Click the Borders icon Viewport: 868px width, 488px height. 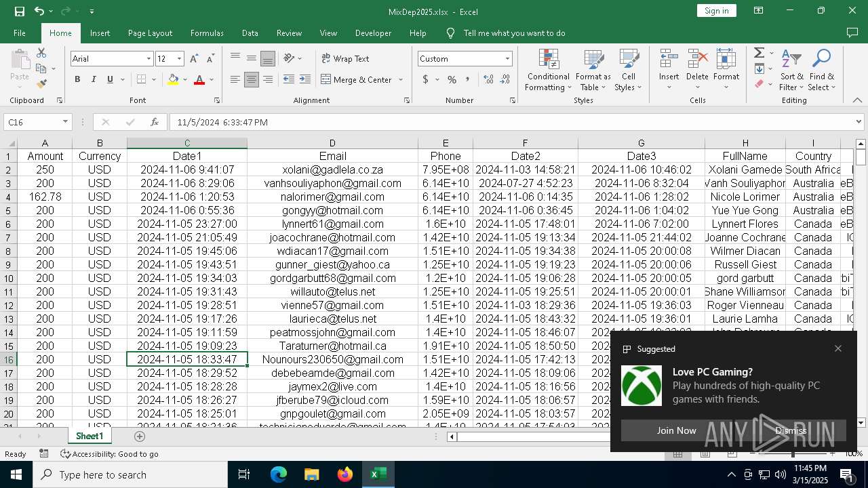point(141,79)
